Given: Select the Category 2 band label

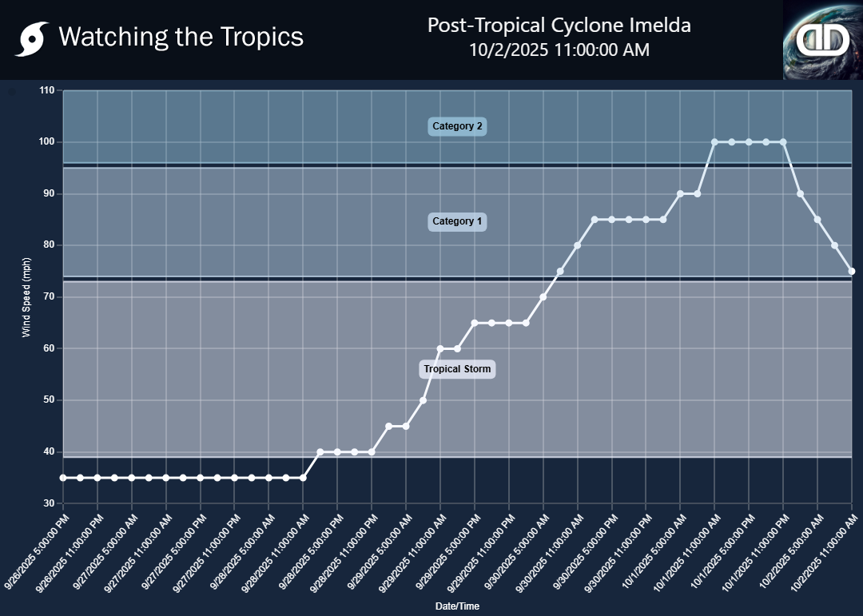Looking at the screenshot, I should point(457,126).
